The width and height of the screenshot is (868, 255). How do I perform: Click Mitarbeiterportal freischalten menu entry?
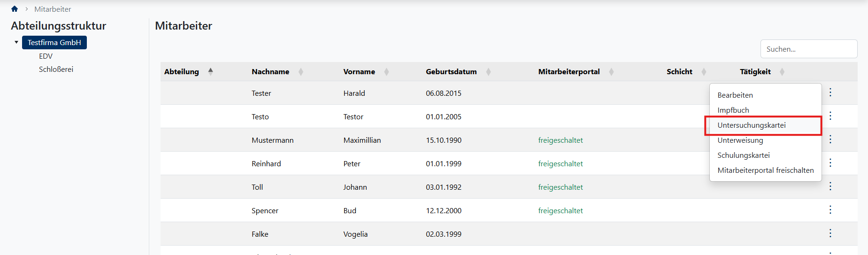[766, 170]
